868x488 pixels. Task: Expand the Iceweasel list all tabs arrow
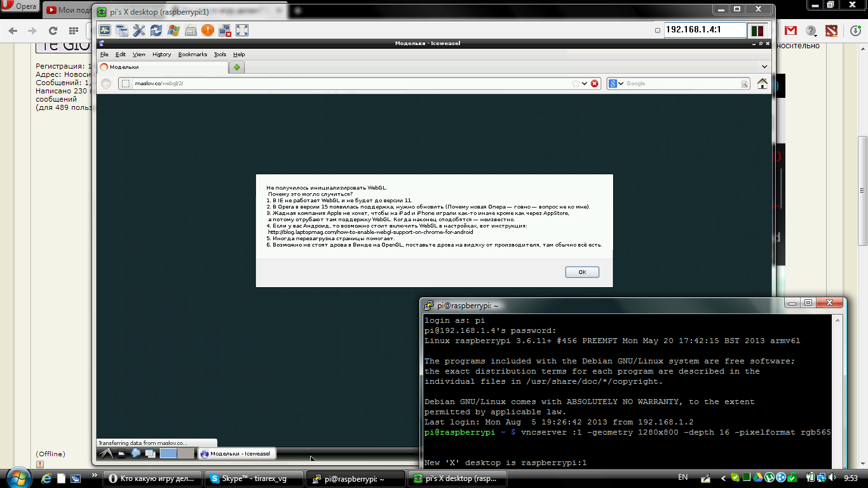coord(764,67)
